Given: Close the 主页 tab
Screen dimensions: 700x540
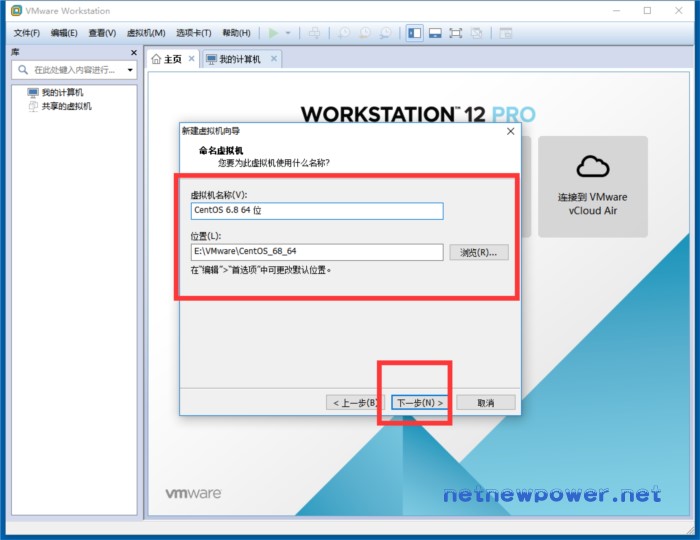Looking at the screenshot, I should [192, 58].
